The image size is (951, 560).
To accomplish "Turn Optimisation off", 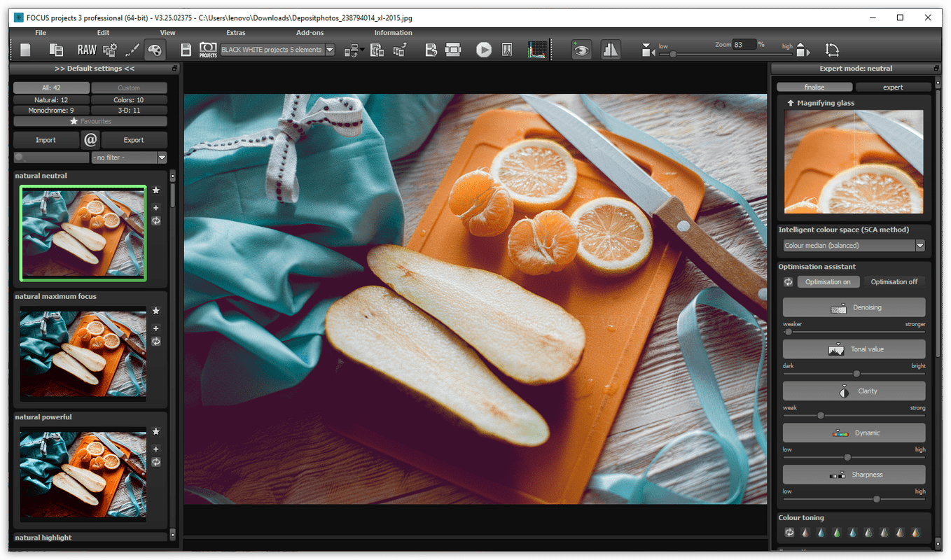I will click(x=894, y=281).
